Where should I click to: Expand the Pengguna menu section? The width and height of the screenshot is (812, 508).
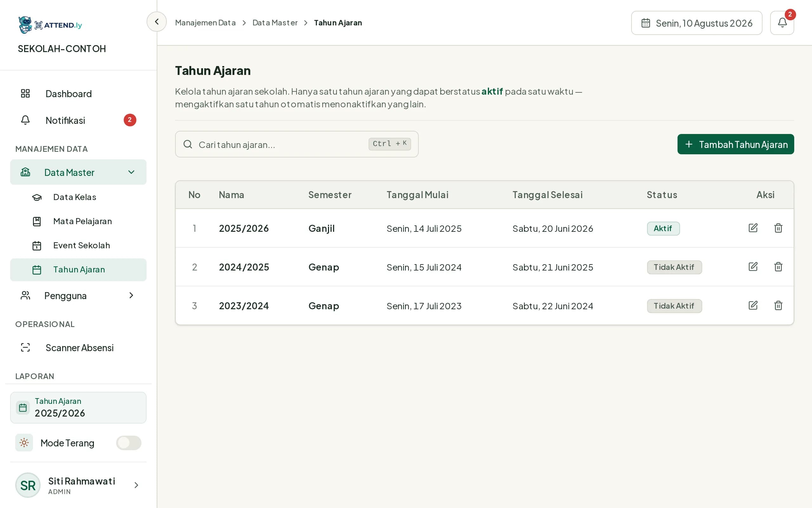pyautogui.click(x=78, y=295)
